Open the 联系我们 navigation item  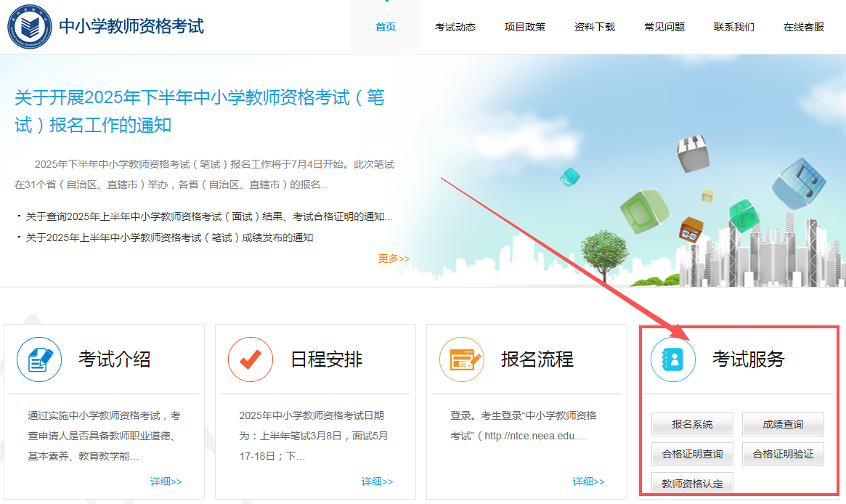(x=734, y=27)
